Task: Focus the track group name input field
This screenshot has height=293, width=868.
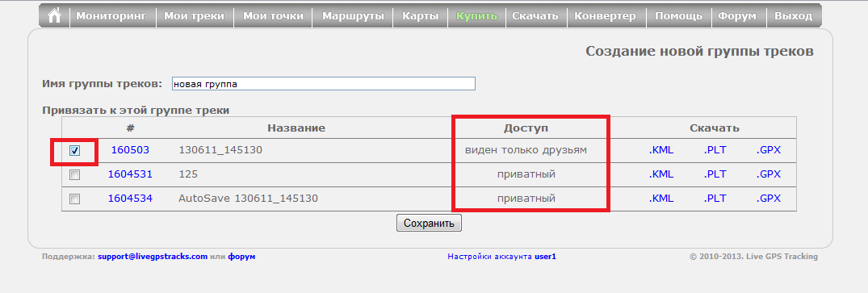Action: [x=323, y=84]
